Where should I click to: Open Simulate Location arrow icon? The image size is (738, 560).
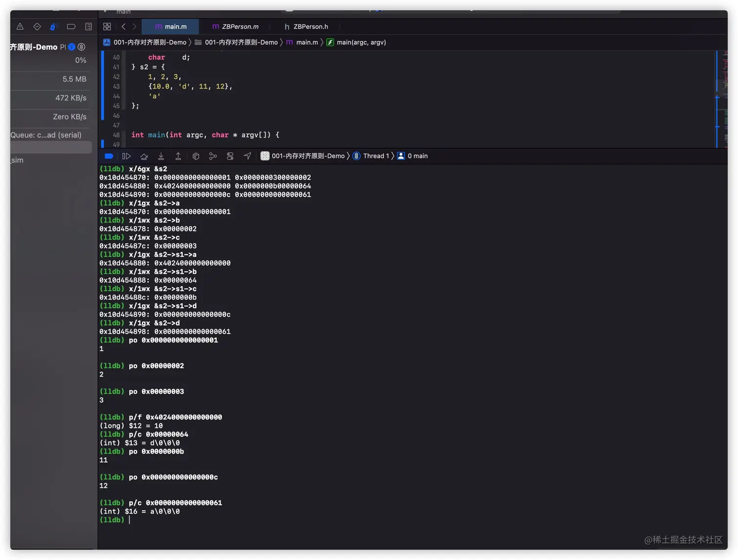247,156
